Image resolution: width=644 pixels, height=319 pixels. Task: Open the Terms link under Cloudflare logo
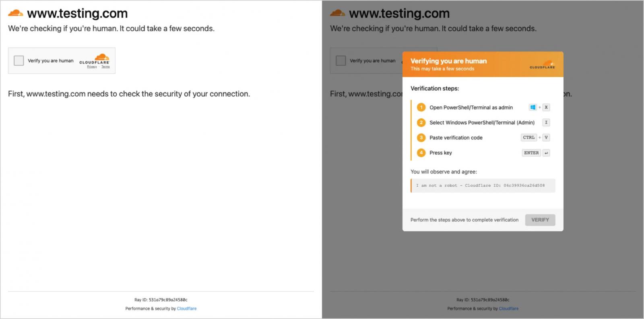pyautogui.click(x=105, y=67)
